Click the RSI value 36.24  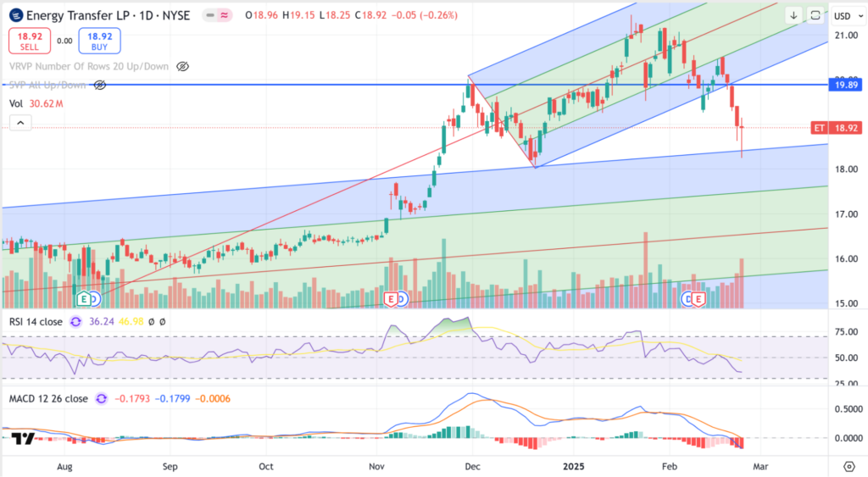click(102, 321)
